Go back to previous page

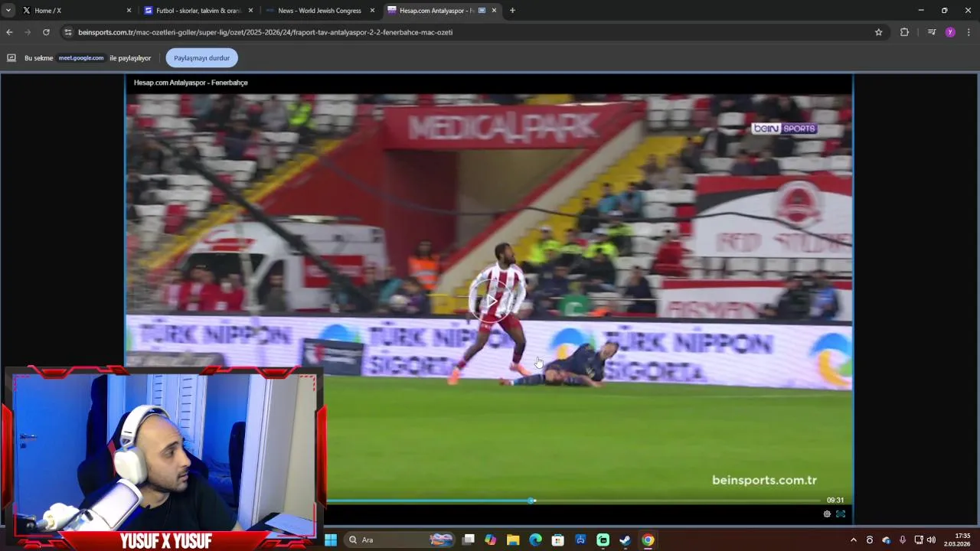9,32
